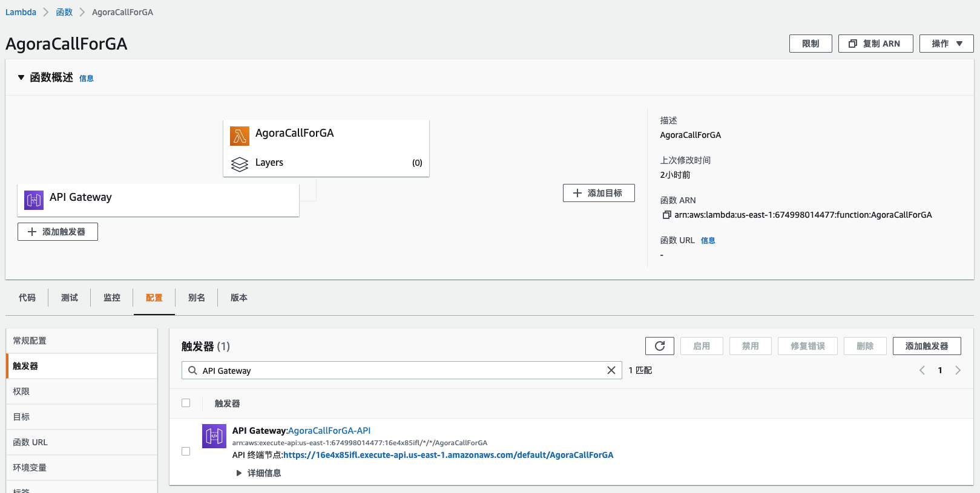Open the 操作 dropdown menu
This screenshot has height=493, width=980.
click(947, 44)
